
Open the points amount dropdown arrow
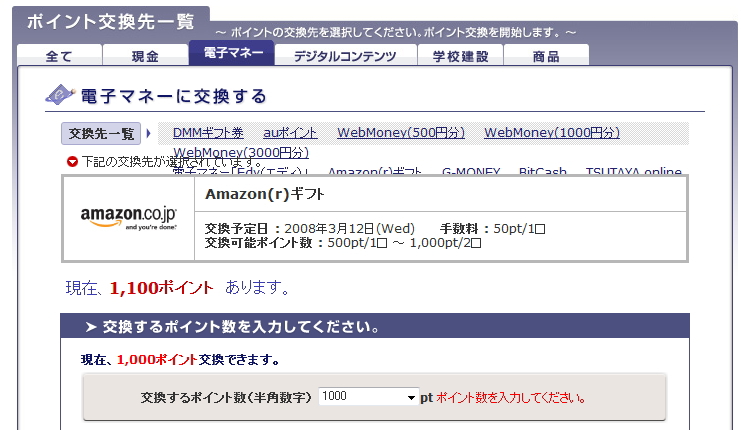click(x=412, y=398)
